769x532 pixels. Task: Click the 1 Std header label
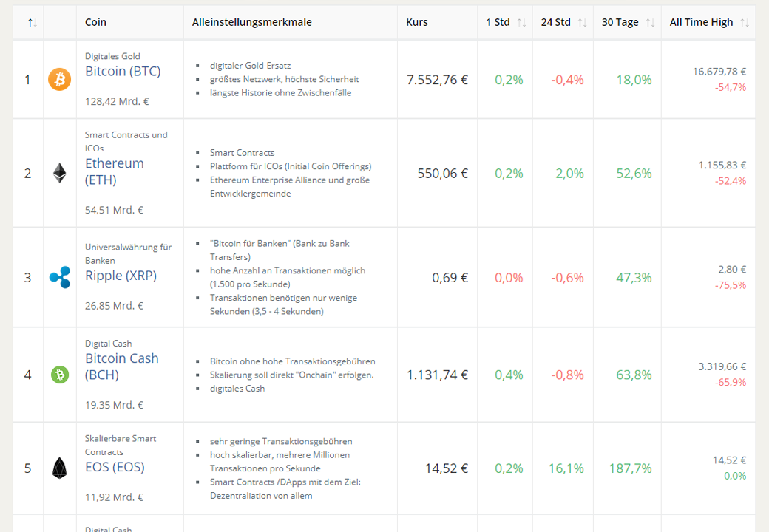[498, 22]
